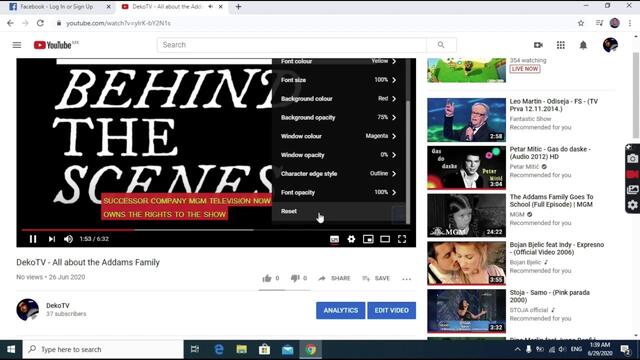Save the video to a playlist
The width and height of the screenshot is (640, 360).
coord(376,278)
